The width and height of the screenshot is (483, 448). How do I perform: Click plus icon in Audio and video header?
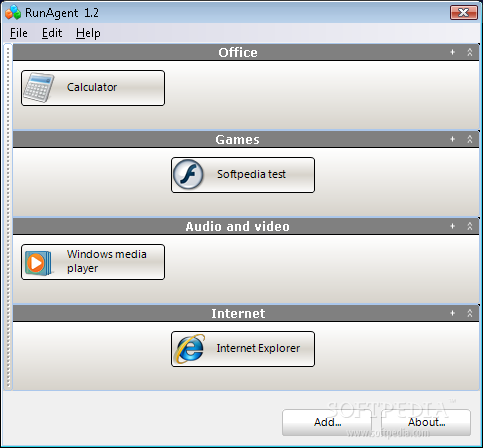coord(452,226)
